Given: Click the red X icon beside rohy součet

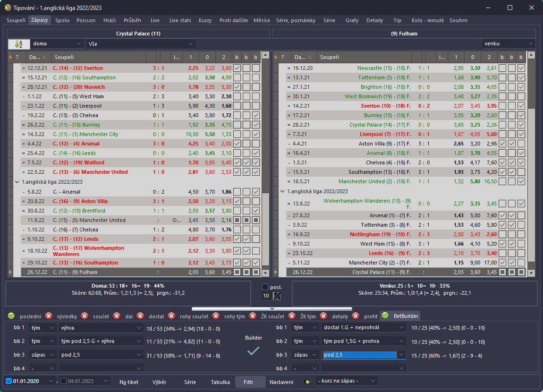Looking at the screenshot, I should point(171,316).
